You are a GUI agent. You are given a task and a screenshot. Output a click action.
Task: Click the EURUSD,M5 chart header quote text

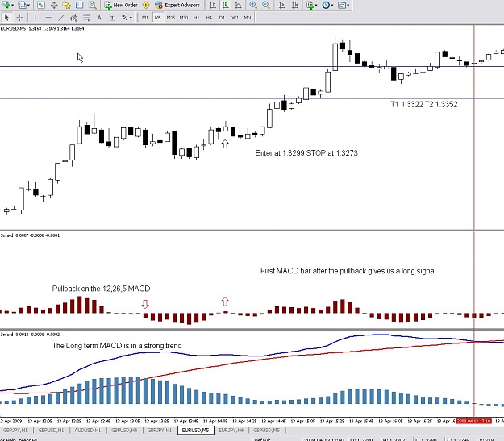tap(42, 28)
